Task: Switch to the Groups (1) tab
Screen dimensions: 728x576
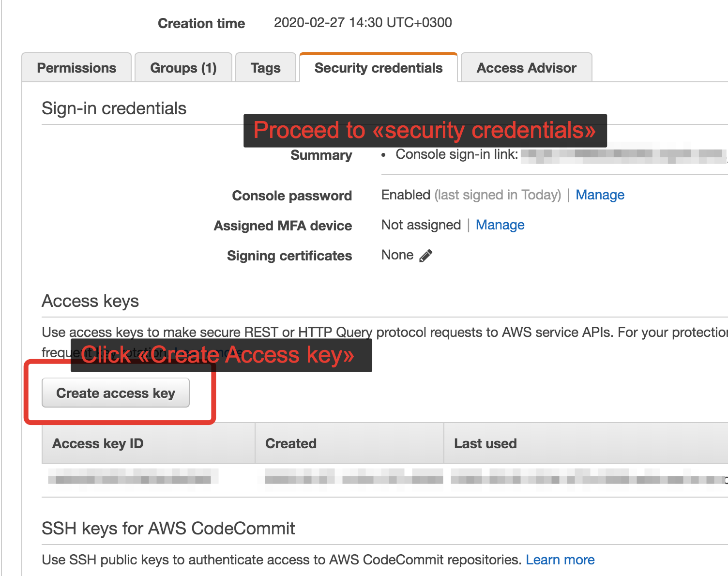Action: point(183,68)
